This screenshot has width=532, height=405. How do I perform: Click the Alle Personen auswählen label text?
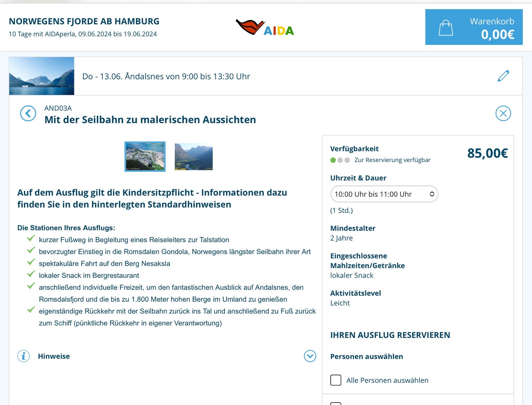click(387, 380)
